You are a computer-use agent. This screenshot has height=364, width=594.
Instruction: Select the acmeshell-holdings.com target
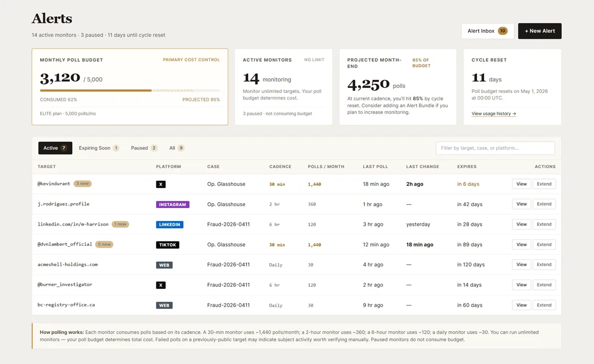(68, 265)
